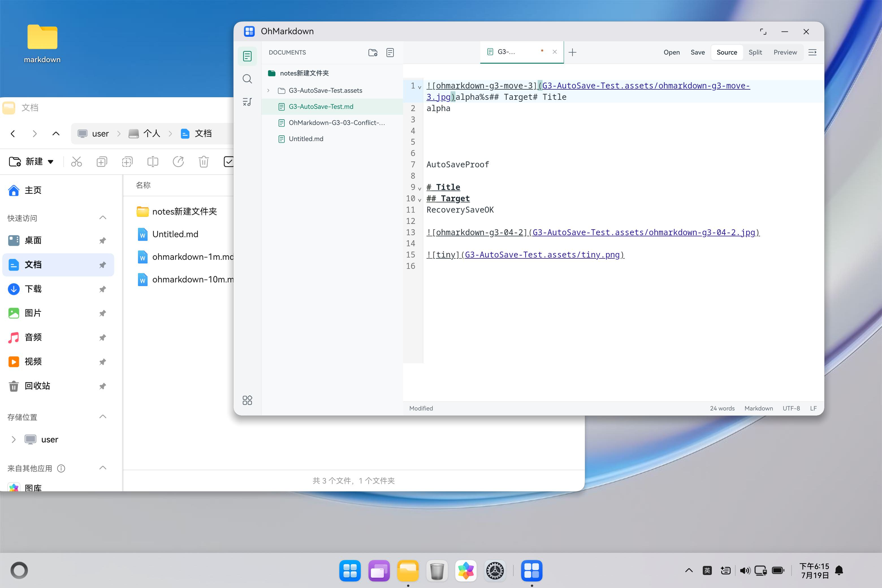Click the 个人 breadcrumb in file manager
The height and width of the screenshot is (588, 882).
(x=144, y=133)
